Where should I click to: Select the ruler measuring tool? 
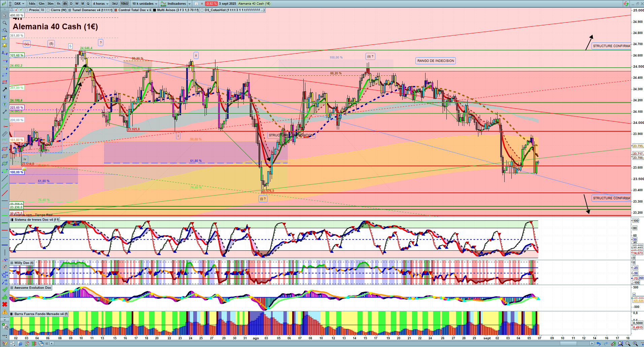tap(5, 134)
